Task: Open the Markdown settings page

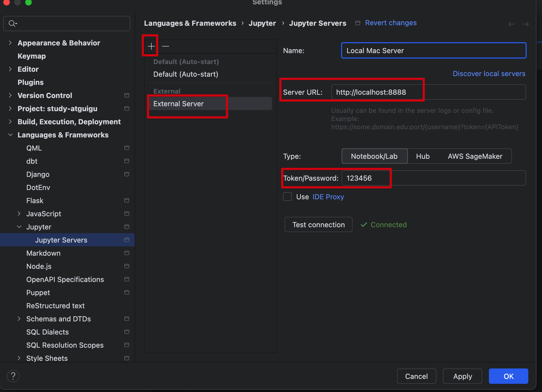Action: coord(43,253)
